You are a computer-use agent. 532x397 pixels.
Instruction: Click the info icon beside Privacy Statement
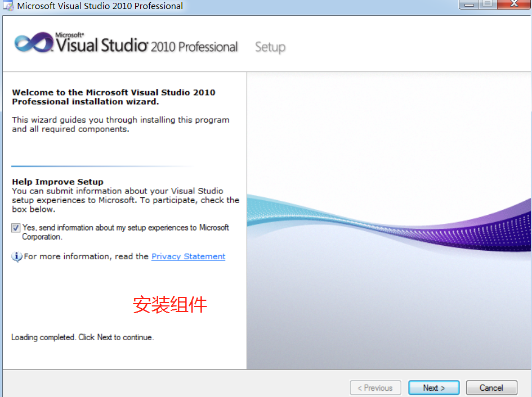tap(17, 256)
